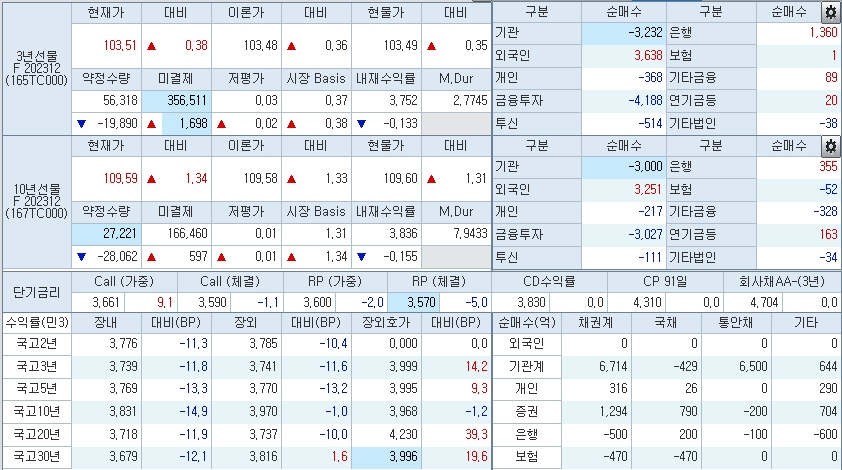This screenshot has height=470, width=842.
Task: Select the 국고10년 row
Action: [36, 411]
